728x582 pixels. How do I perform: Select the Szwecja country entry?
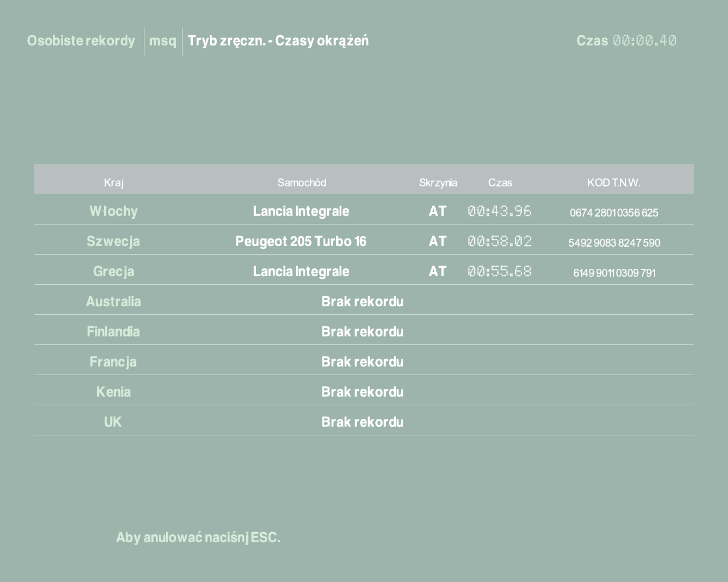[x=113, y=242]
